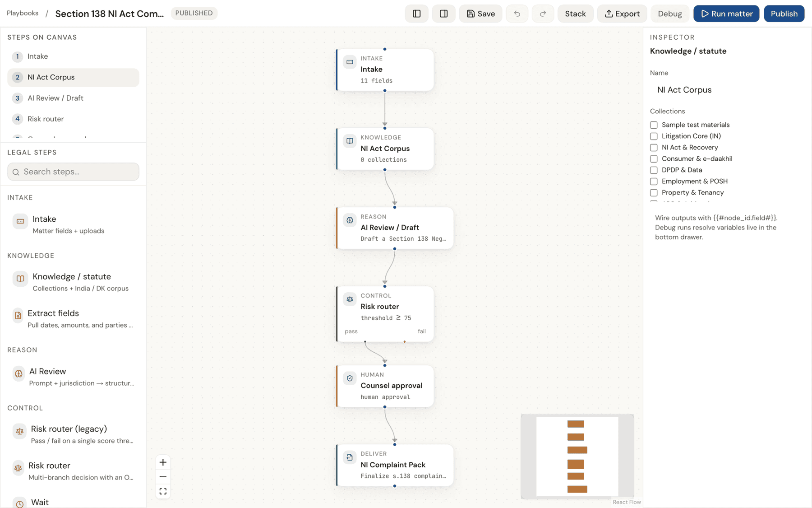Screen dimensions: 812x508
Task: Click the canvas minimap overview
Action: pyautogui.click(x=577, y=457)
